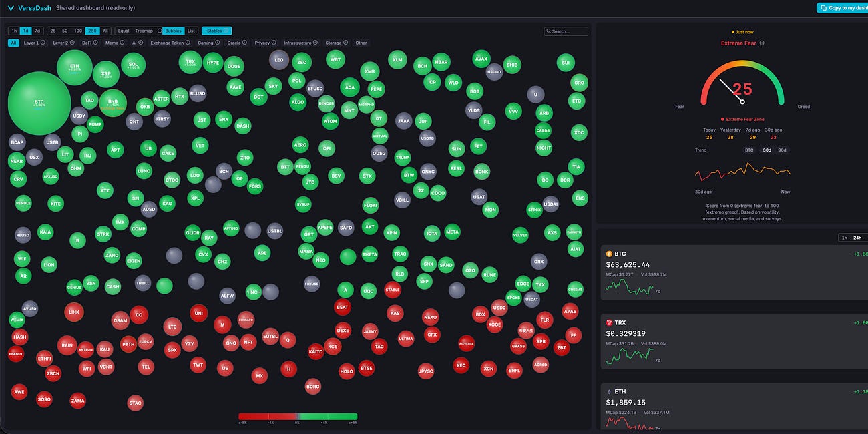Click the ETH bubble in the chart

[75, 67]
